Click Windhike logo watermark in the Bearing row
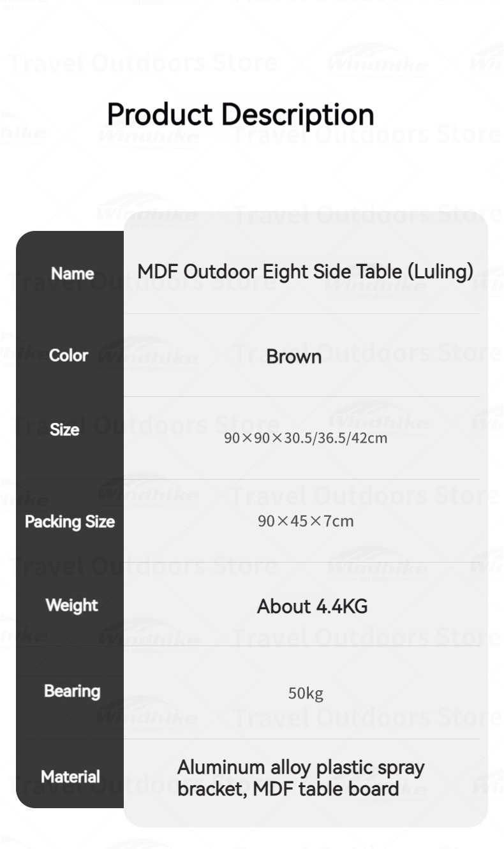This screenshot has width=504, height=849. (148, 718)
